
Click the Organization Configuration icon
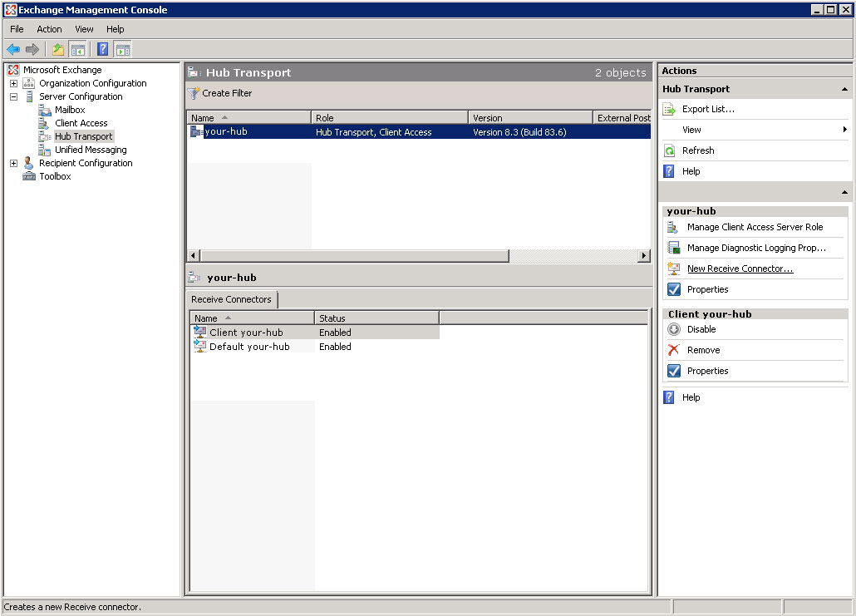point(29,83)
